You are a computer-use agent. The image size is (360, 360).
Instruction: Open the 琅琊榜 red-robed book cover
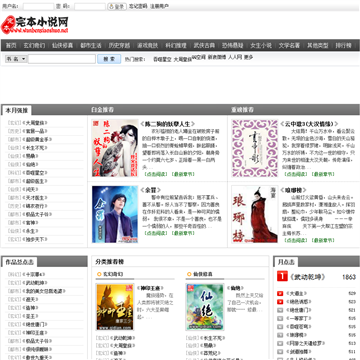tap(255, 214)
